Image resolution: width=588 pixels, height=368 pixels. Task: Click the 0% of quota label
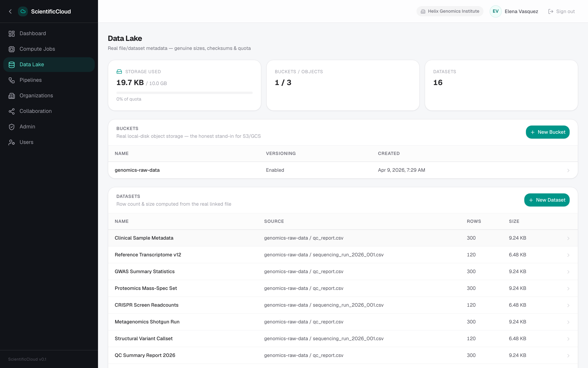tap(129, 99)
